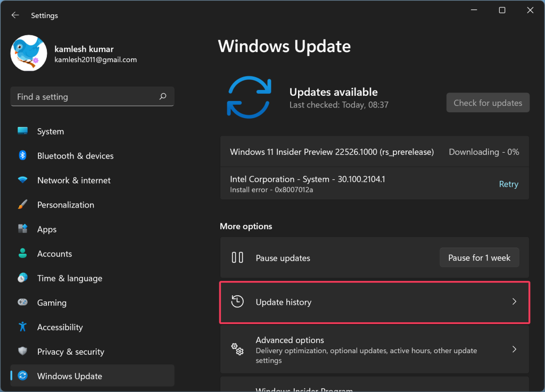Click the Advanced options gears icon
545x392 pixels.
click(237, 349)
